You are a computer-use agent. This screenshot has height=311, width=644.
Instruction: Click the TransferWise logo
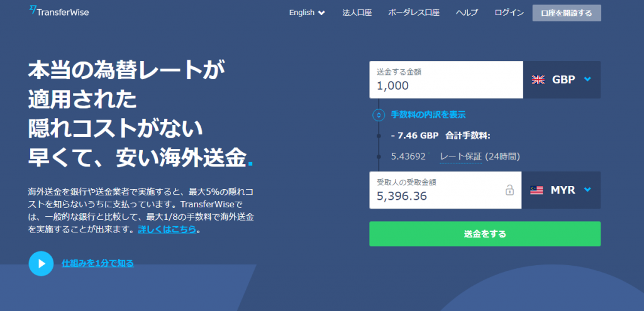tap(60, 11)
